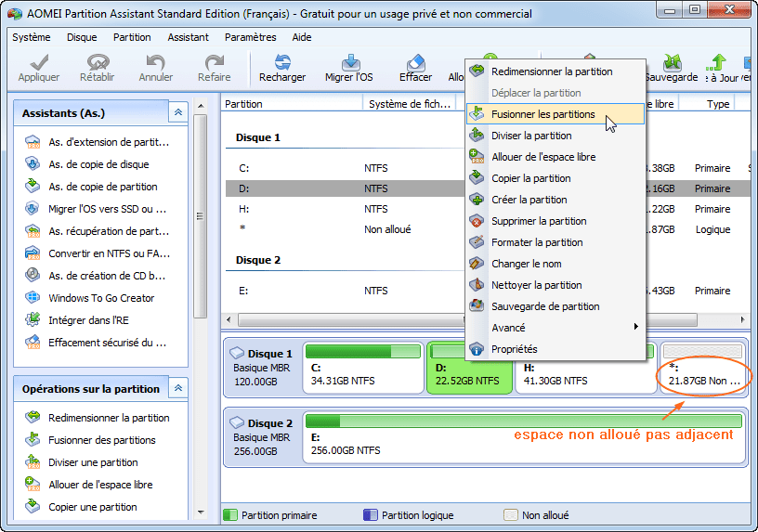The height and width of the screenshot is (532, 758).
Task: Select Copier la partition in context menu
Action: click(x=555, y=178)
